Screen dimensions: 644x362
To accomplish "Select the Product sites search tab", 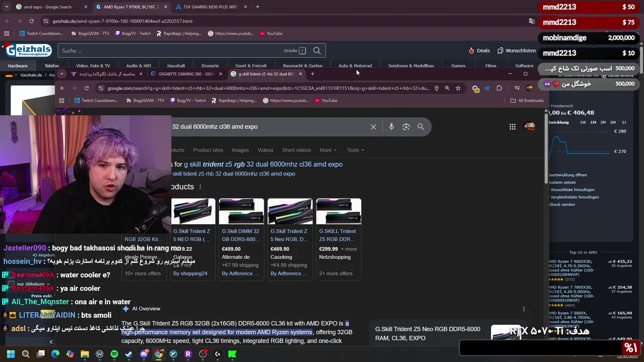I will (208, 150).
